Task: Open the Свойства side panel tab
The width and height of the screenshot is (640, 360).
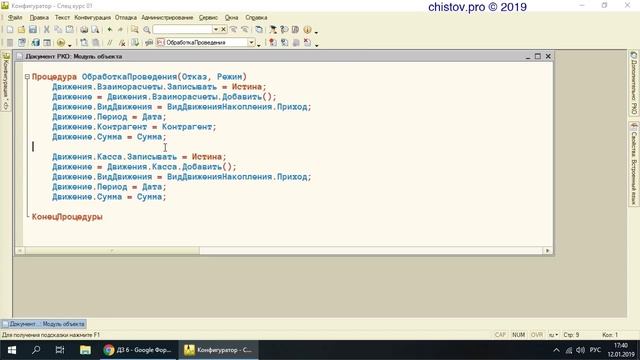Action: point(633,164)
